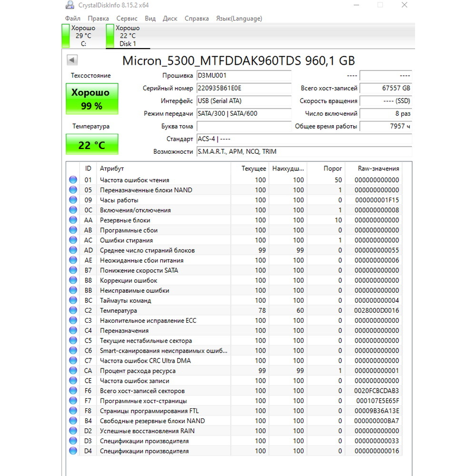Click the rotation speed value ---- (SSD)
This screenshot has height=476, width=476.
click(386, 101)
